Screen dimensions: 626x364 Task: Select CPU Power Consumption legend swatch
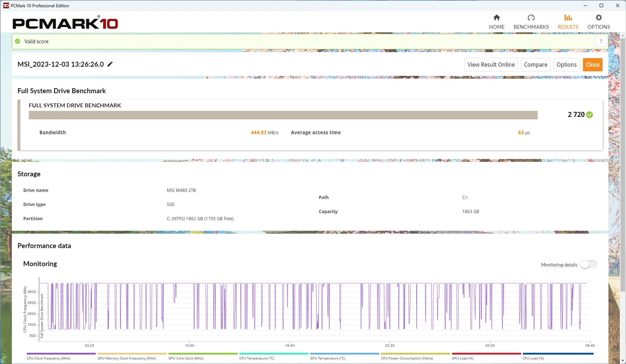(415, 354)
